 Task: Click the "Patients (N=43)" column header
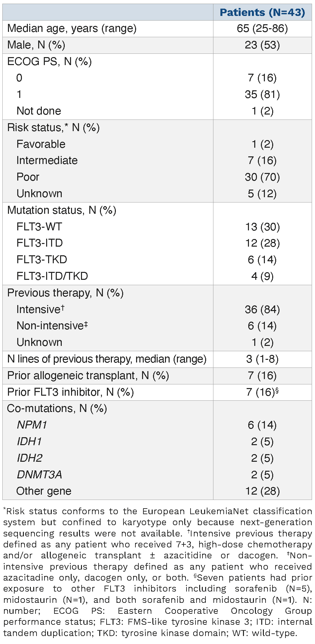coord(262,12)
